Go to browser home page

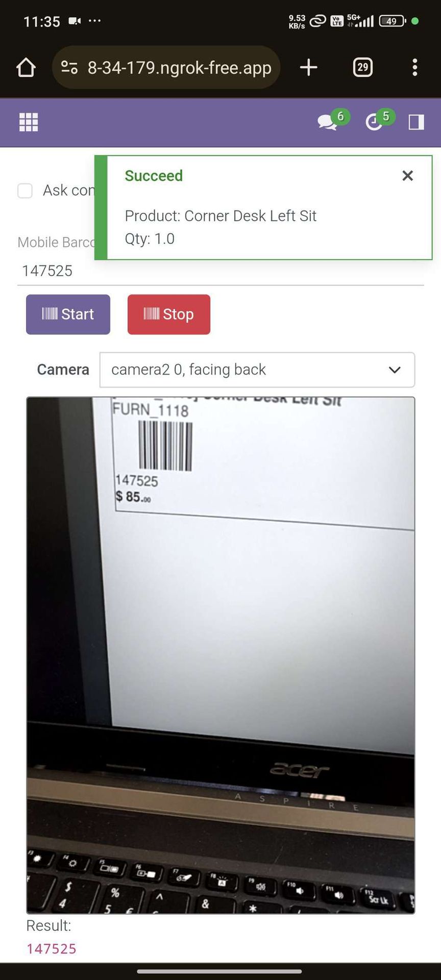coord(26,67)
